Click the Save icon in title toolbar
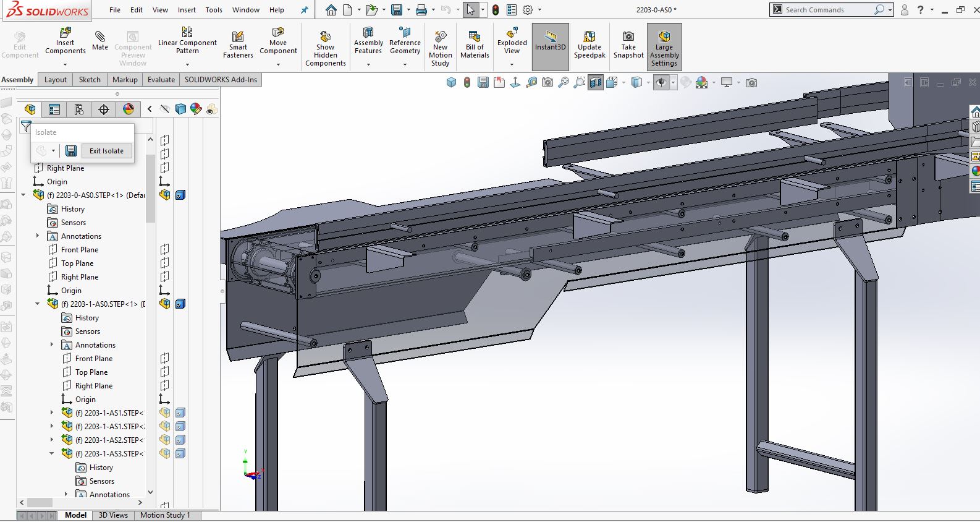The width and height of the screenshot is (980, 522). click(x=397, y=10)
